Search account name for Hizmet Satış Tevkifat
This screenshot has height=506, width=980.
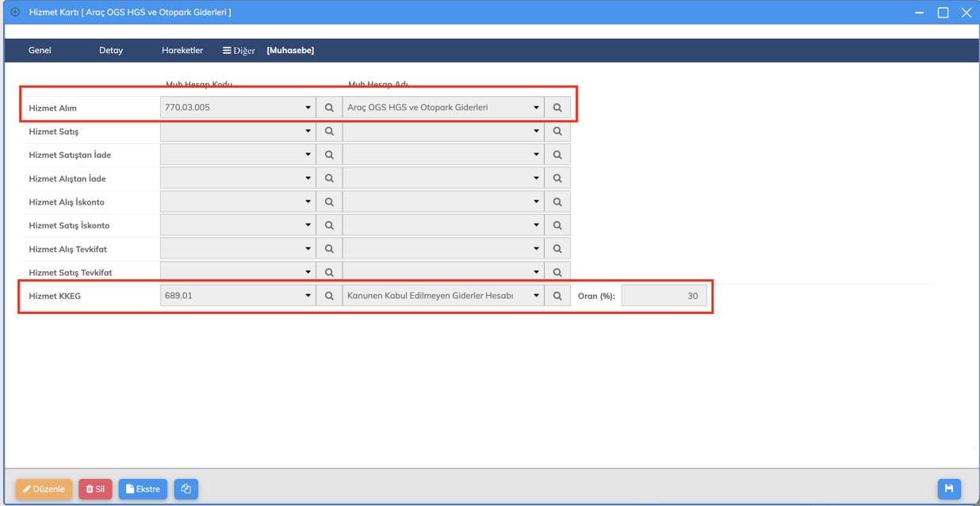pyautogui.click(x=557, y=273)
